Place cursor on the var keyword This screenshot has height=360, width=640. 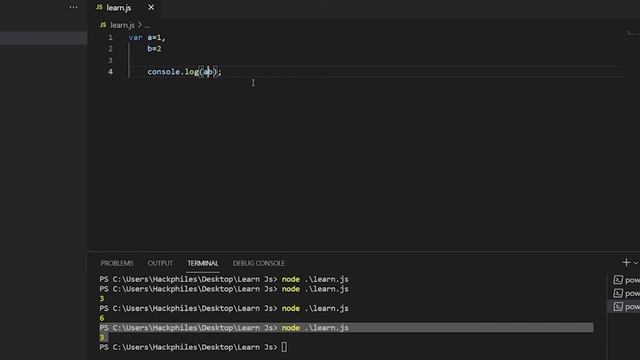136,38
